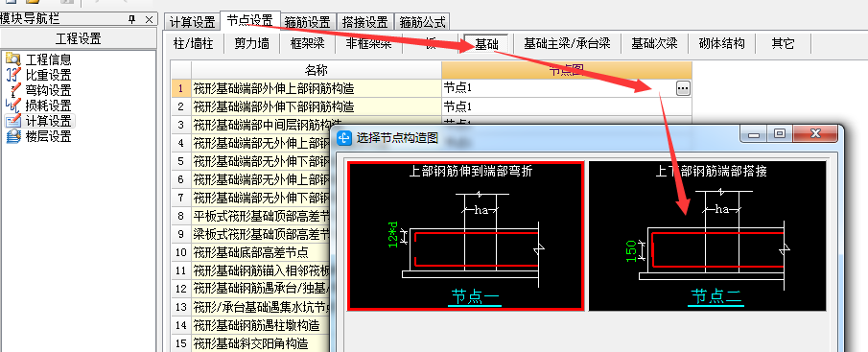This screenshot has height=352, width=868.
Task: Switch to 节点设置 tab
Action: 249,20
